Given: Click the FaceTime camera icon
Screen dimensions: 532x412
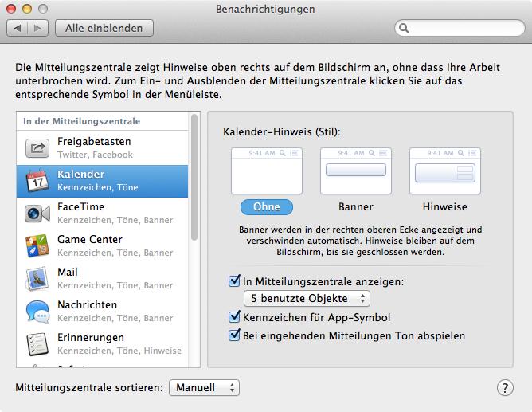Looking at the screenshot, I should 37,214.
